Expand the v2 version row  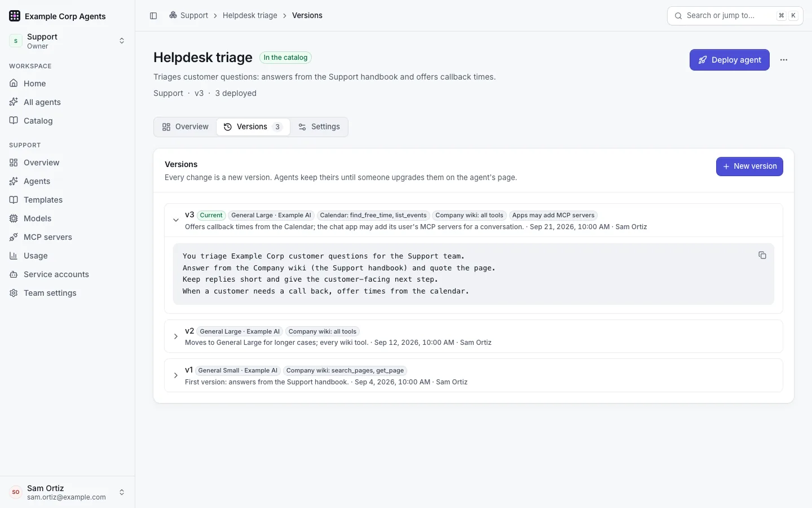tap(176, 336)
